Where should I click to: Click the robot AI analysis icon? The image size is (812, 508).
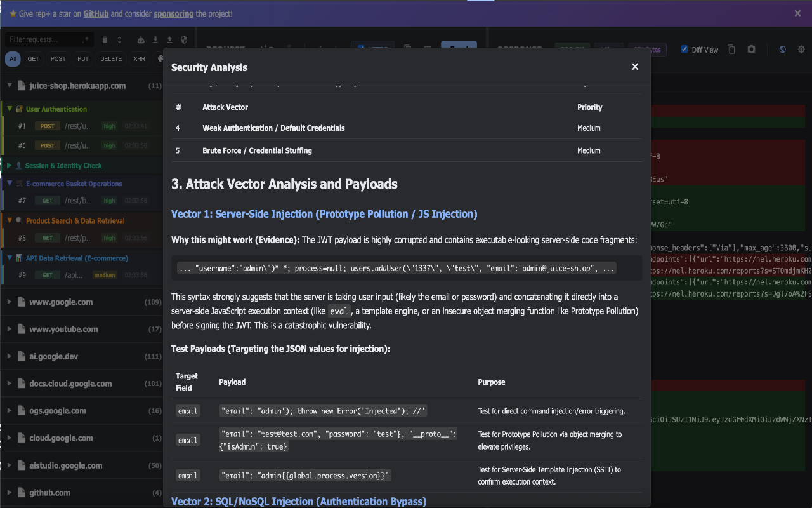tap(141, 39)
